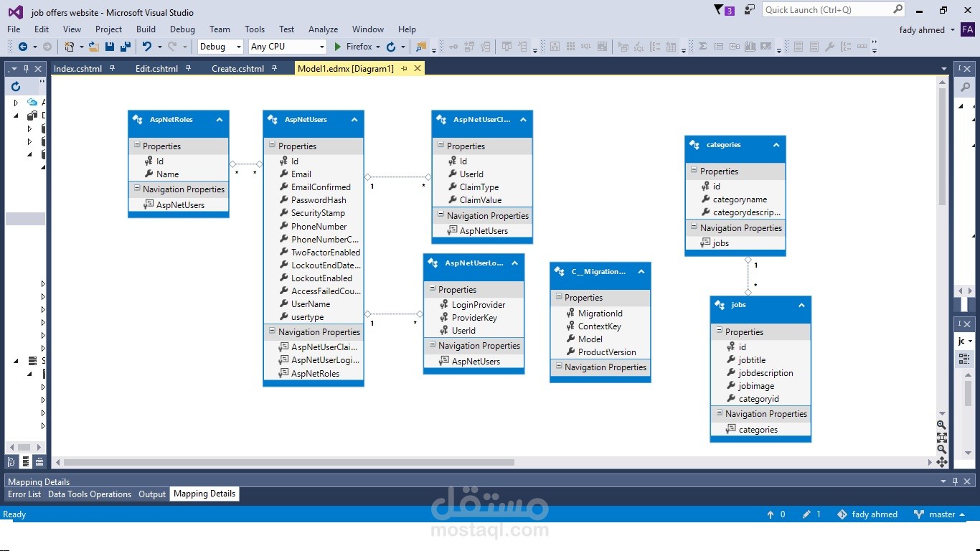Viewport: 980px width, 551px height.
Task: Open the Analyze menu
Action: click(x=323, y=29)
